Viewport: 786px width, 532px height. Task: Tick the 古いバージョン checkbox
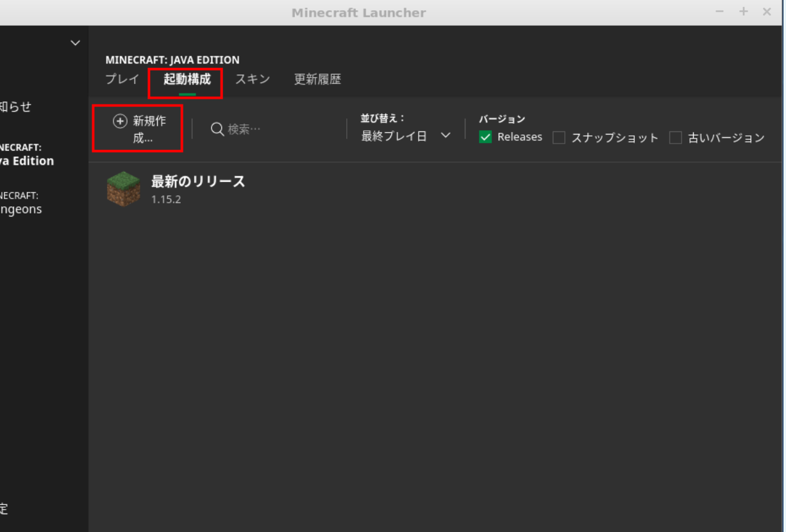tap(676, 138)
